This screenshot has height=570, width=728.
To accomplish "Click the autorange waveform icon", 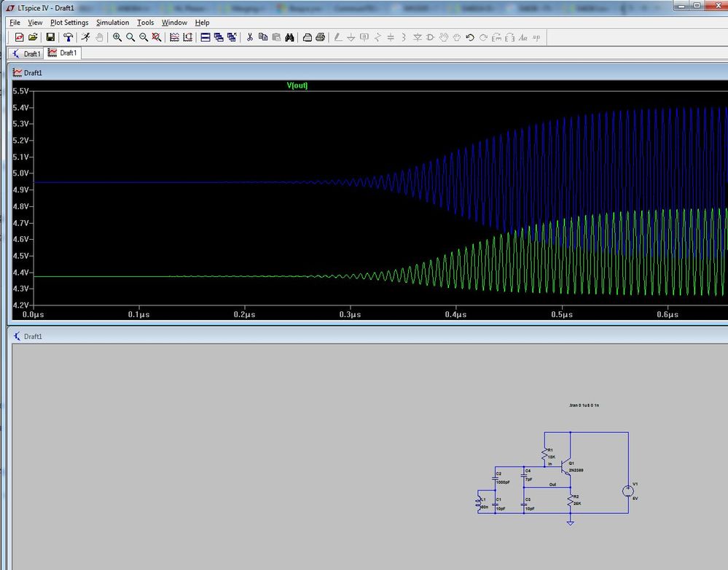I will point(175,37).
